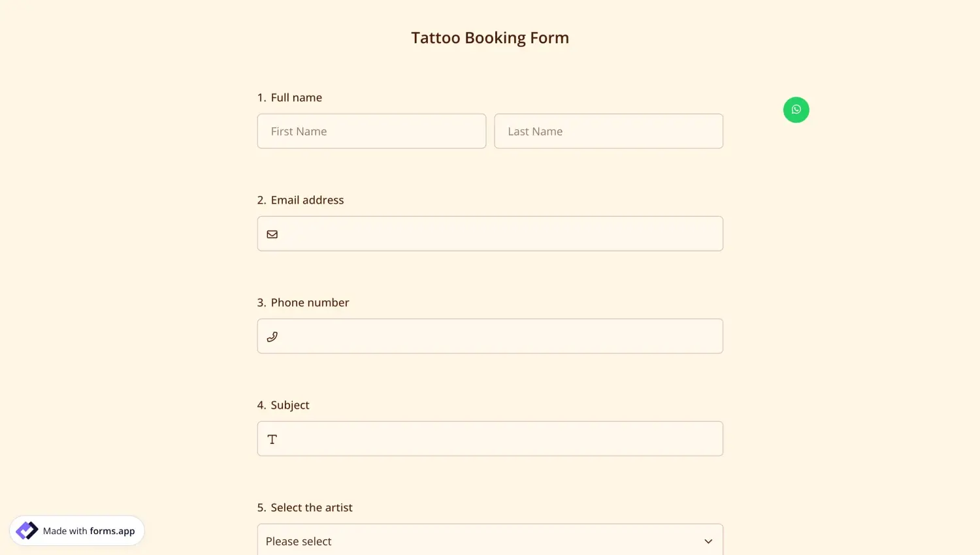Focus the Last Name input field

pyautogui.click(x=608, y=131)
